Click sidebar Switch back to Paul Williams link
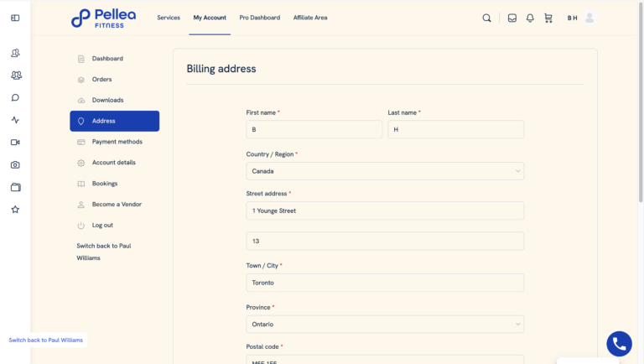 pyautogui.click(x=104, y=252)
